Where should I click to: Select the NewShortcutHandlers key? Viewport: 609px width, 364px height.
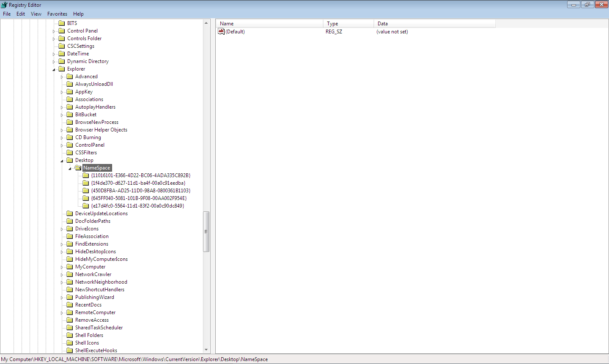100,290
